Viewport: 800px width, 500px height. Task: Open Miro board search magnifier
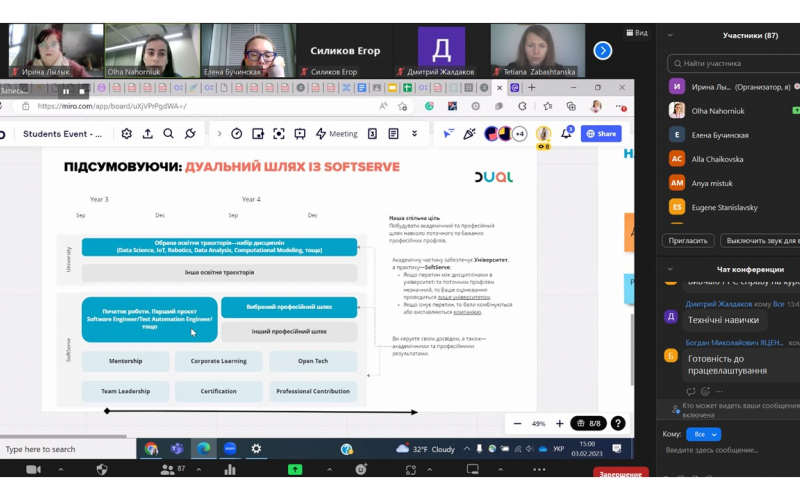(168, 134)
